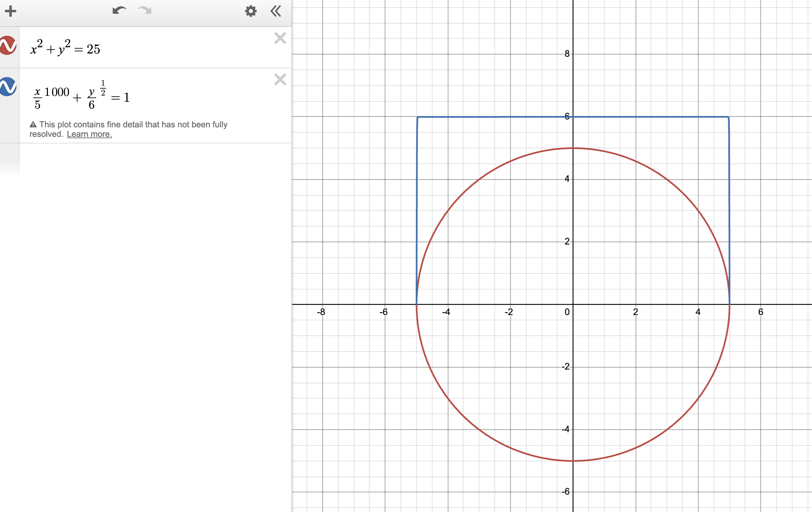This screenshot has height=512, width=812.
Task: Click the red circle curve on graph
Action: [462, 415]
